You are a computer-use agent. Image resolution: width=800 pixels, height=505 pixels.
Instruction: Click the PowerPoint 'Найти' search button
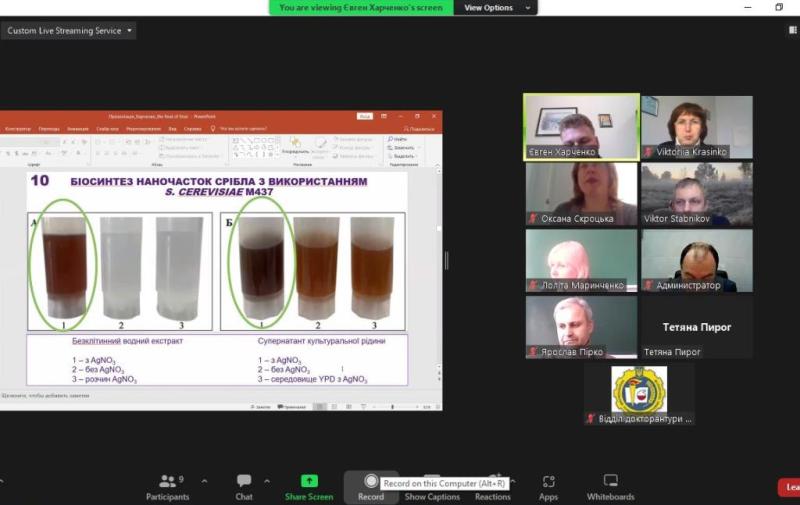pyautogui.click(x=397, y=139)
